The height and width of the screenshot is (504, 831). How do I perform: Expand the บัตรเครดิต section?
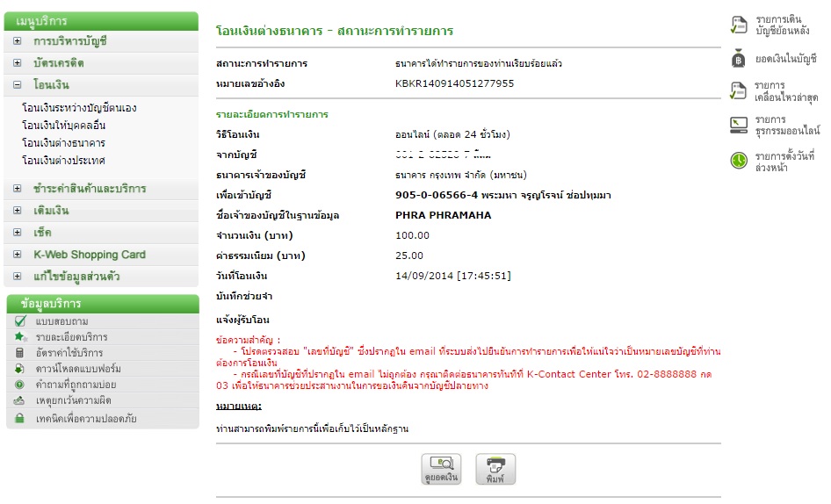pyautogui.click(x=18, y=63)
